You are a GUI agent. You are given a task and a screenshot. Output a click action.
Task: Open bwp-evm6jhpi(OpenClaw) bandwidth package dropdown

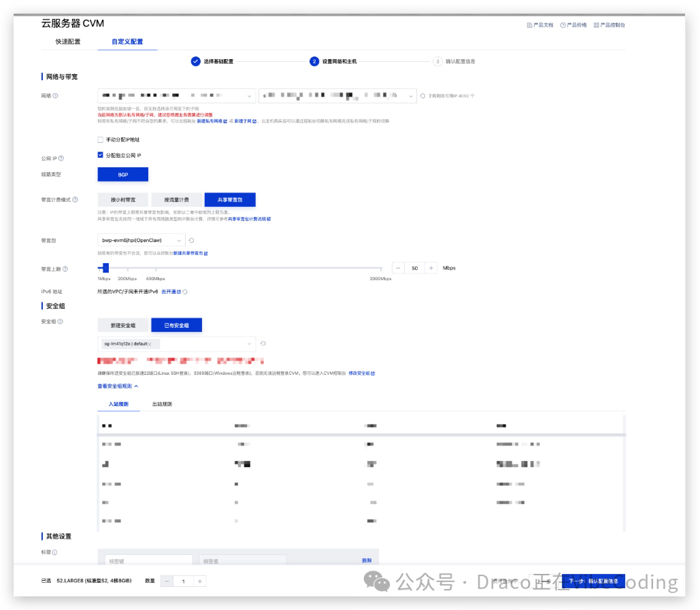141,240
